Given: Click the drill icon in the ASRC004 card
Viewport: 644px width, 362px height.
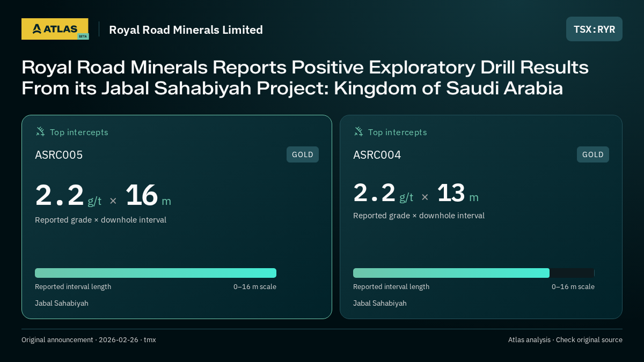Looking at the screenshot, I should coord(358,131).
